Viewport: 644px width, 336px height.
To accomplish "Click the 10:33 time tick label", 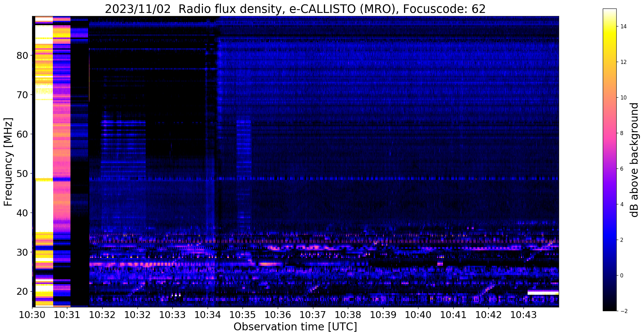I will [172, 314].
